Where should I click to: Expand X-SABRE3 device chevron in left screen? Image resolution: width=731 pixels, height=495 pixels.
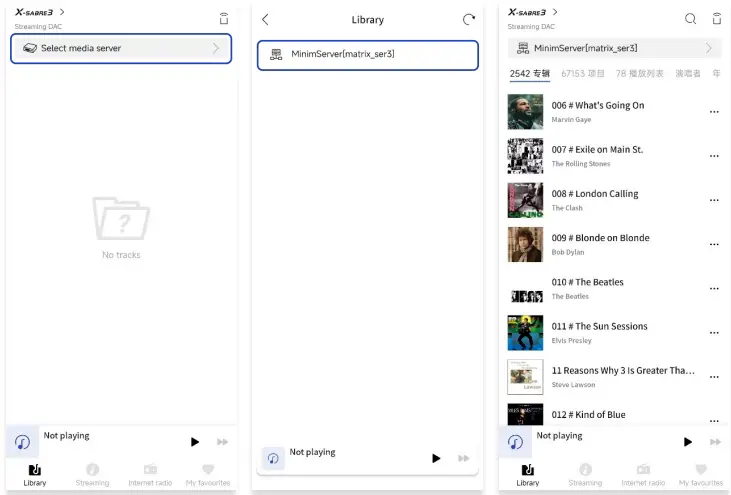coord(62,12)
